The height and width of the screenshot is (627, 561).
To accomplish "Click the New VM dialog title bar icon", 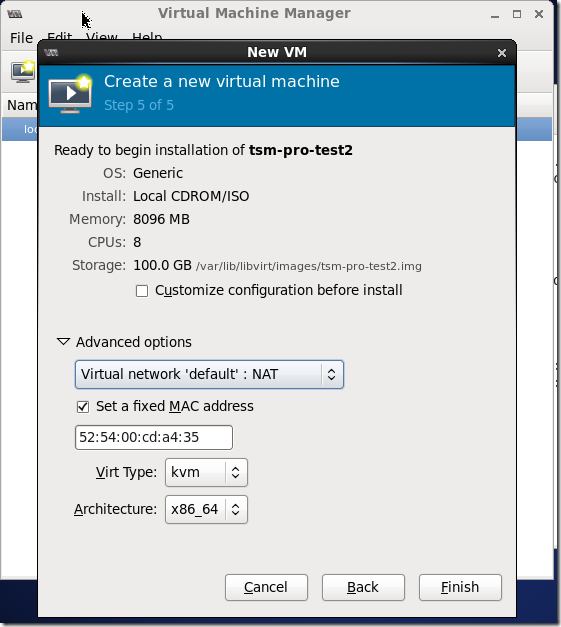I will pyautogui.click(x=51, y=52).
